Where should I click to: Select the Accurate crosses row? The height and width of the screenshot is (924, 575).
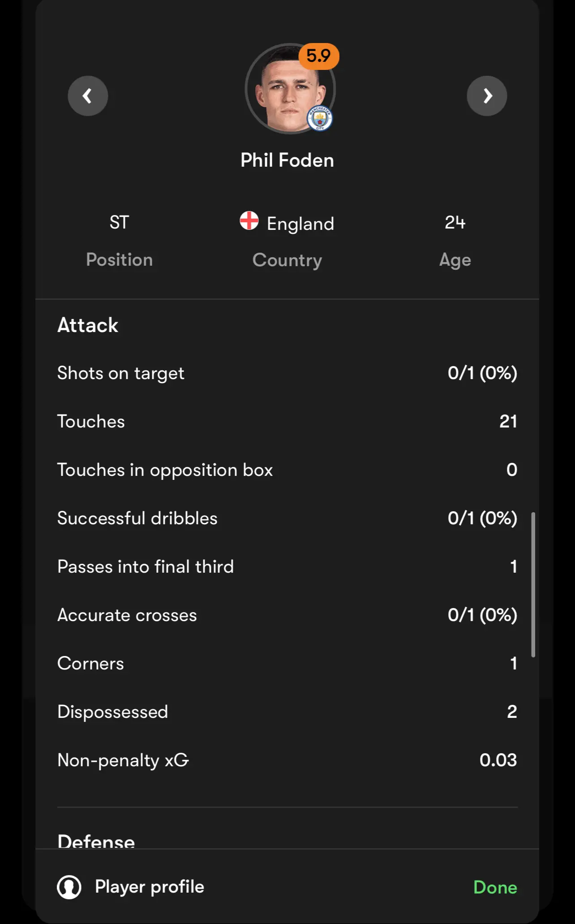pyautogui.click(x=287, y=615)
